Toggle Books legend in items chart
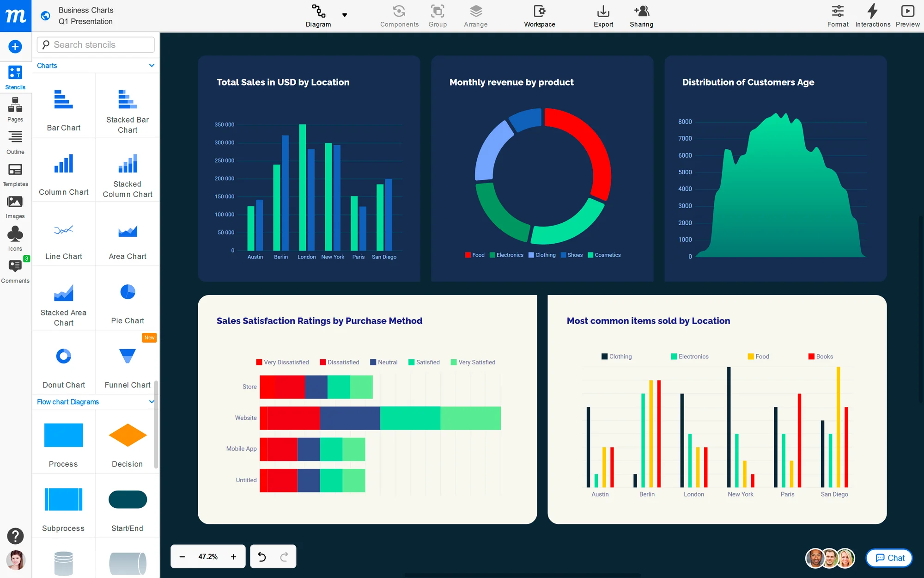924x578 pixels. [821, 357]
